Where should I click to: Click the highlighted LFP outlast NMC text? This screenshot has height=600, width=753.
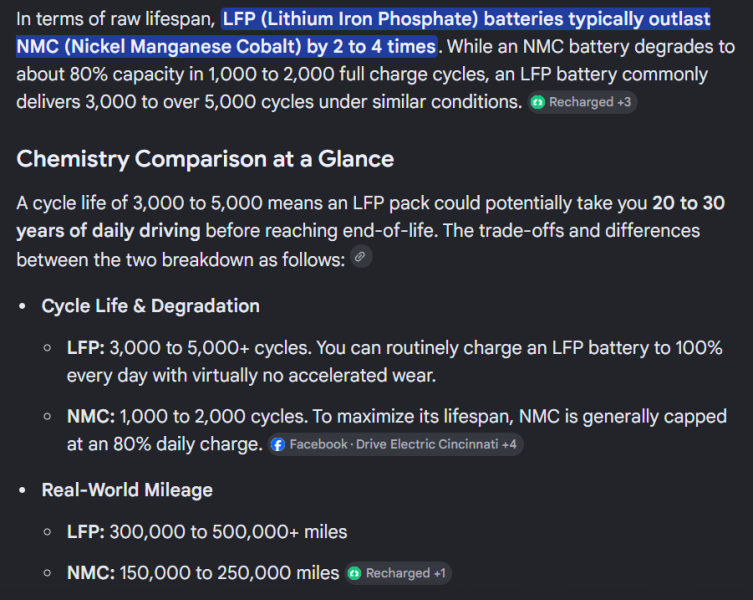tap(363, 33)
